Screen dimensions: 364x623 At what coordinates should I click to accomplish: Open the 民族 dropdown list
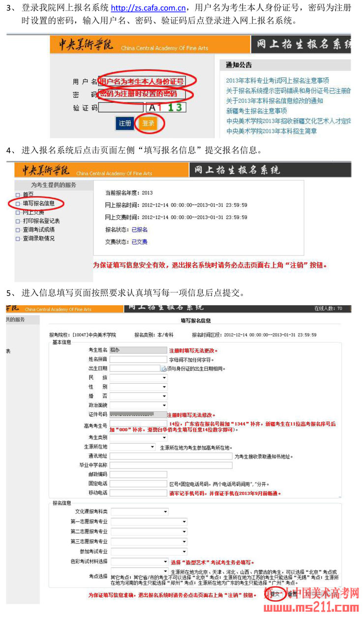point(138,377)
